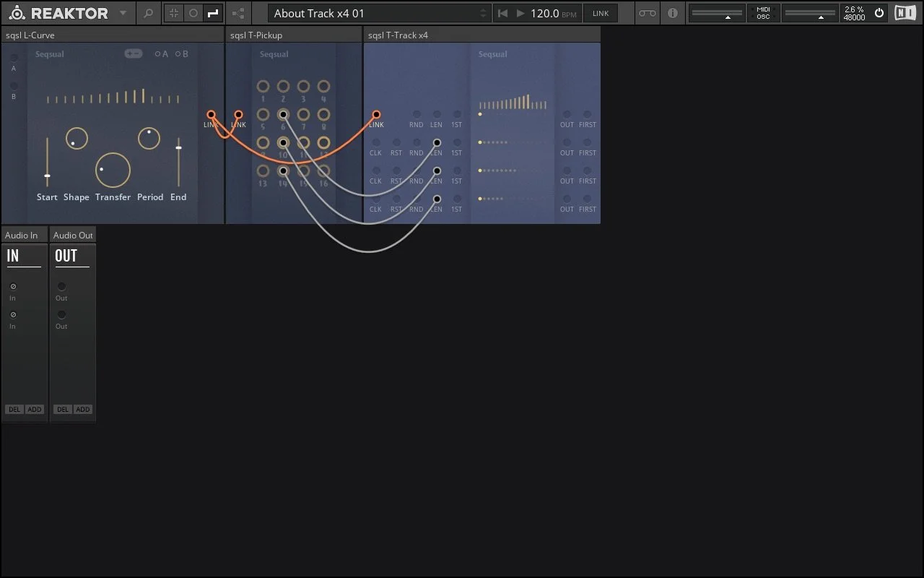The image size is (924, 578).
Task: Click the second Out port of Audio Out
Action: (x=61, y=314)
